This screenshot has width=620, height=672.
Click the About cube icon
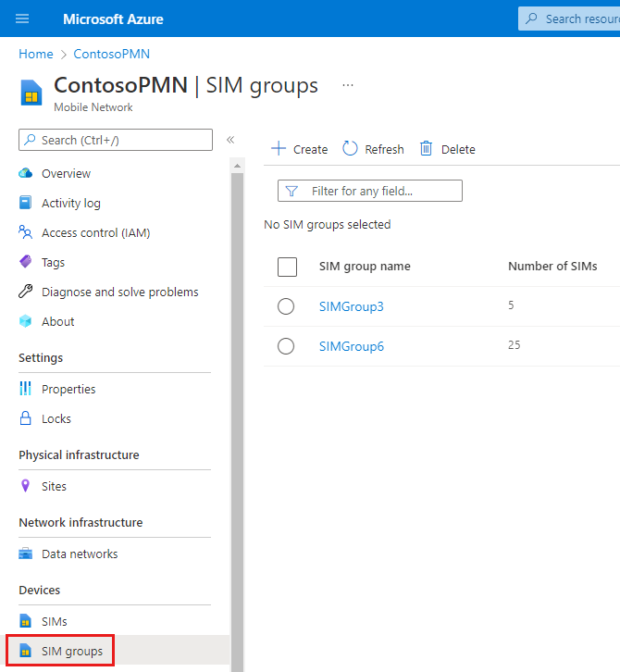pyautogui.click(x=26, y=321)
